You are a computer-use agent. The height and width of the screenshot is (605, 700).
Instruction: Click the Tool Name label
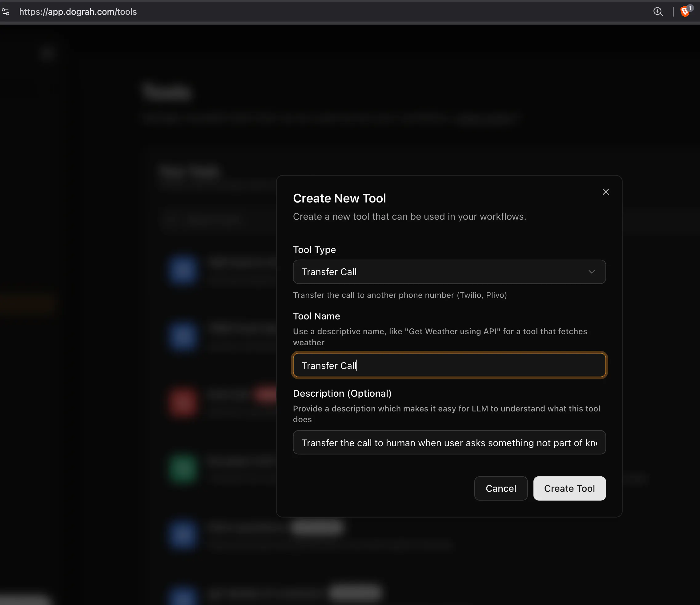point(316,316)
